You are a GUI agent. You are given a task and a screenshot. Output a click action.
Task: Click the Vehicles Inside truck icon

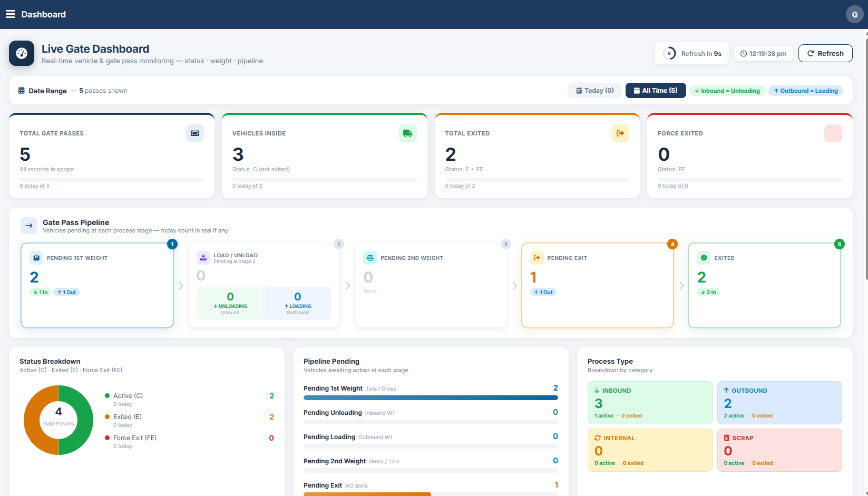(x=408, y=133)
